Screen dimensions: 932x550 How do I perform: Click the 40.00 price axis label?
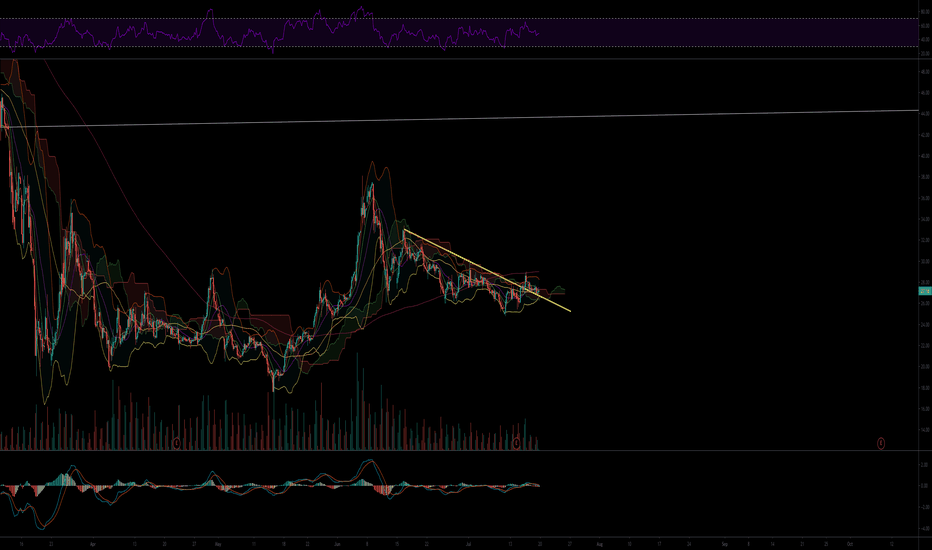click(925, 156)
